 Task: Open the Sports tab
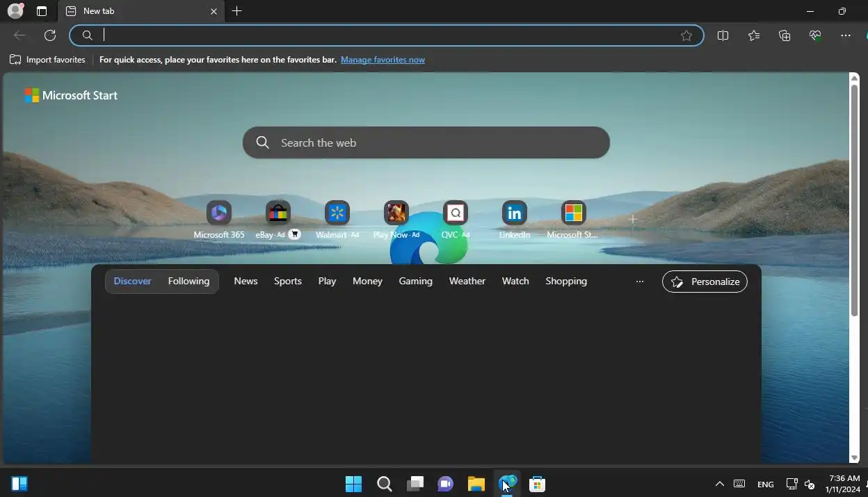[x=288, y=281]
